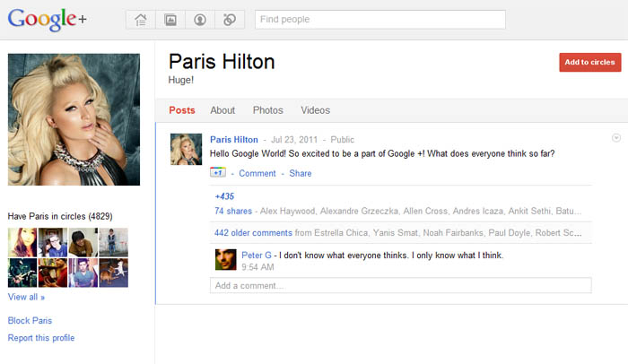Click the Share link under post
The image size is (628, 364).
(x=301, y=173)
